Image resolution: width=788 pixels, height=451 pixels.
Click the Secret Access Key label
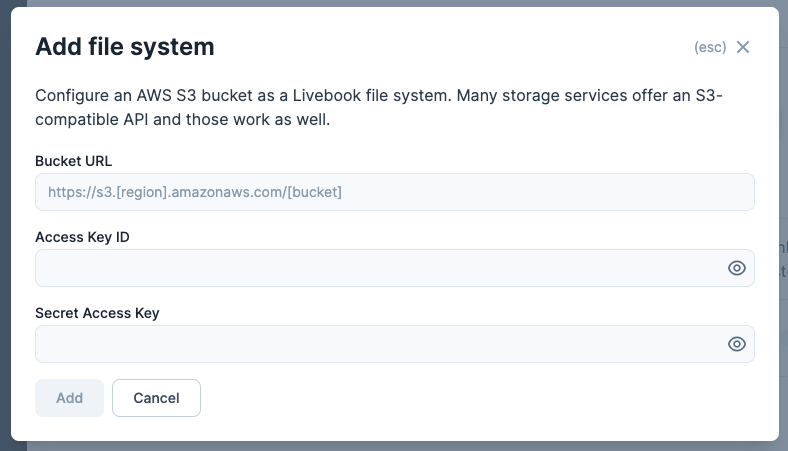coord(97,313)
